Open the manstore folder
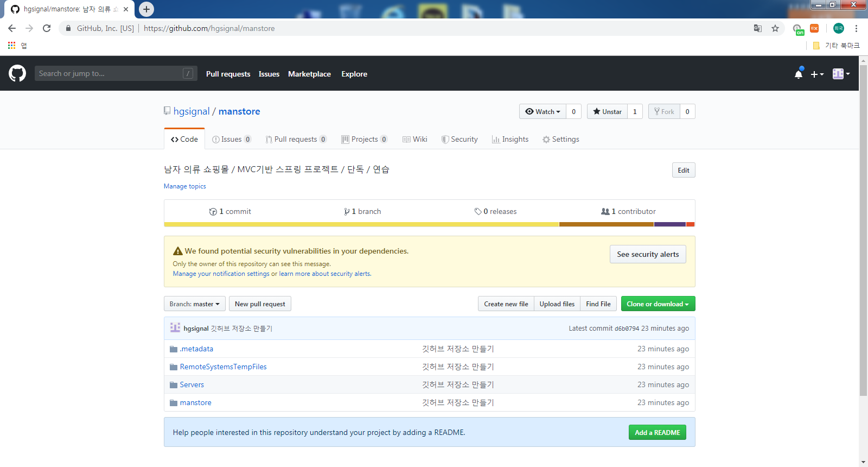The image size is (868, 467). pos(196,403)
